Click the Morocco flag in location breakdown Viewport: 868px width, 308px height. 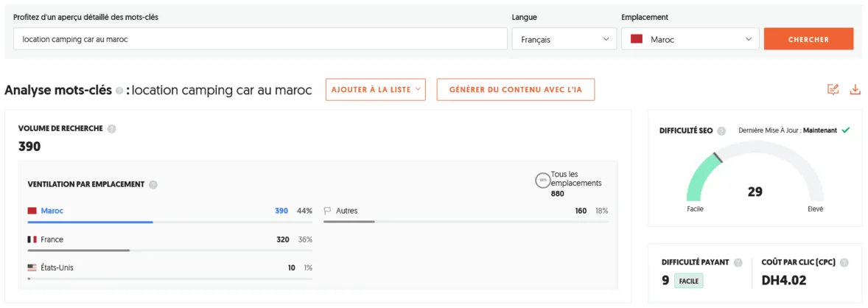32,211
